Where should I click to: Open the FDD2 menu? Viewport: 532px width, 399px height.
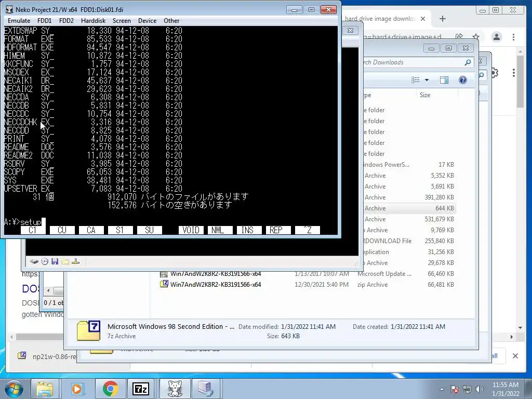[x=66, y=21]
